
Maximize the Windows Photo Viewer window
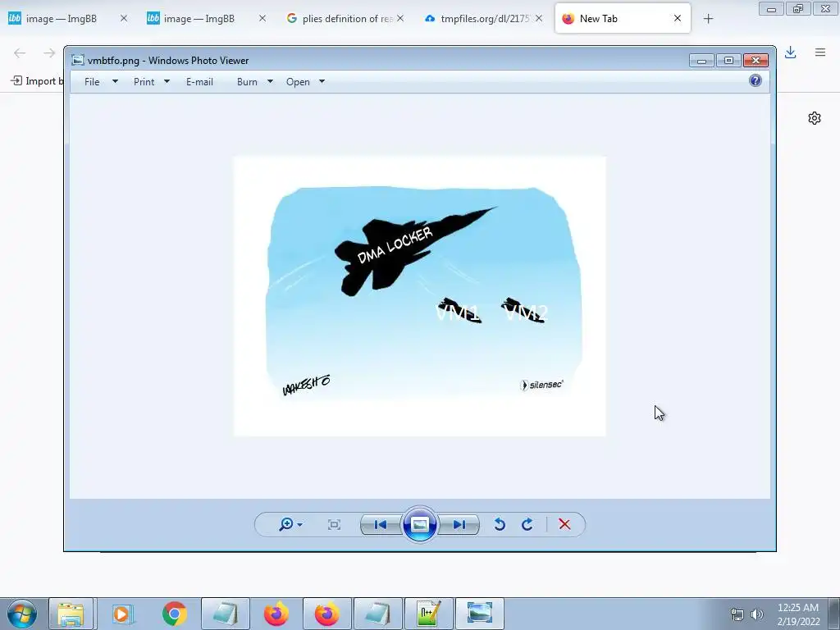(x=728, y=61)
